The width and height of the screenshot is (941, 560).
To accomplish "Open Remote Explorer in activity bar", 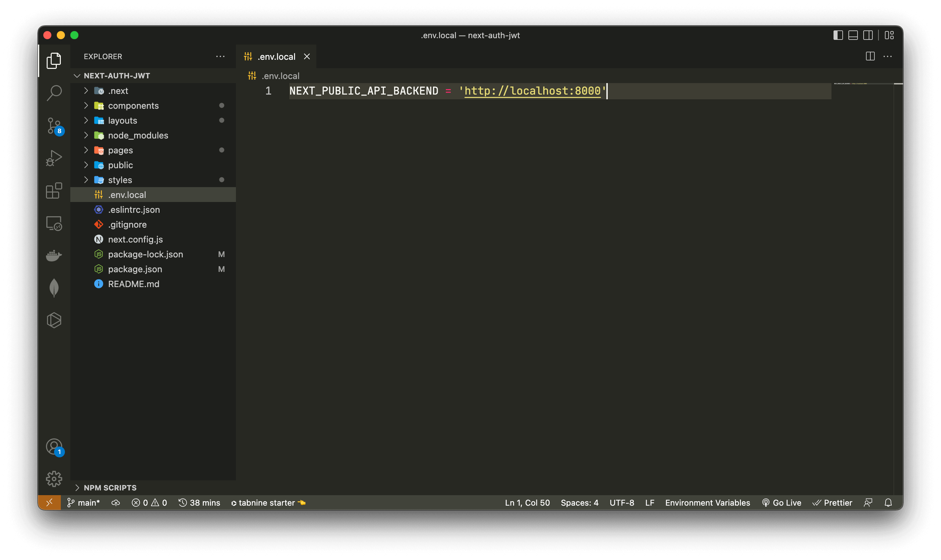I will tap(54, 223).
